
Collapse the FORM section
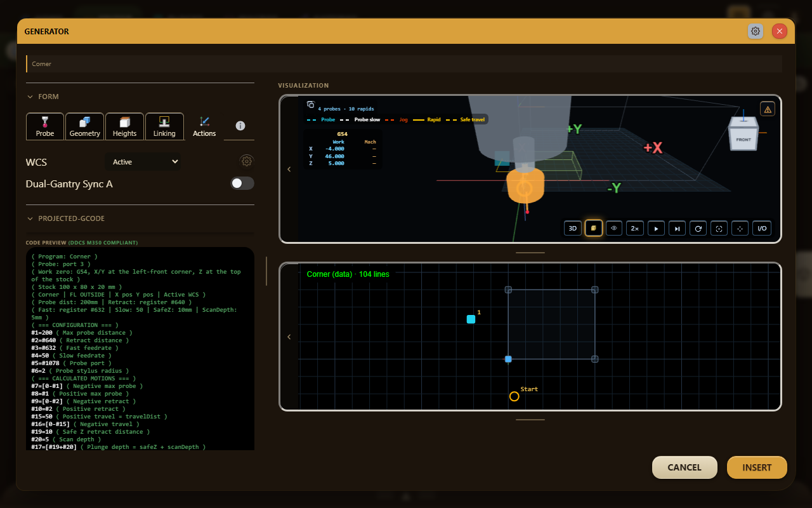point(43,97)
